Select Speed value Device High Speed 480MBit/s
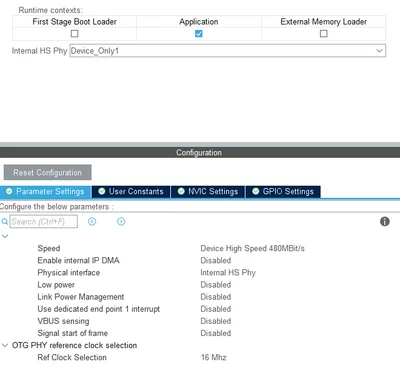 pos(252,248)
